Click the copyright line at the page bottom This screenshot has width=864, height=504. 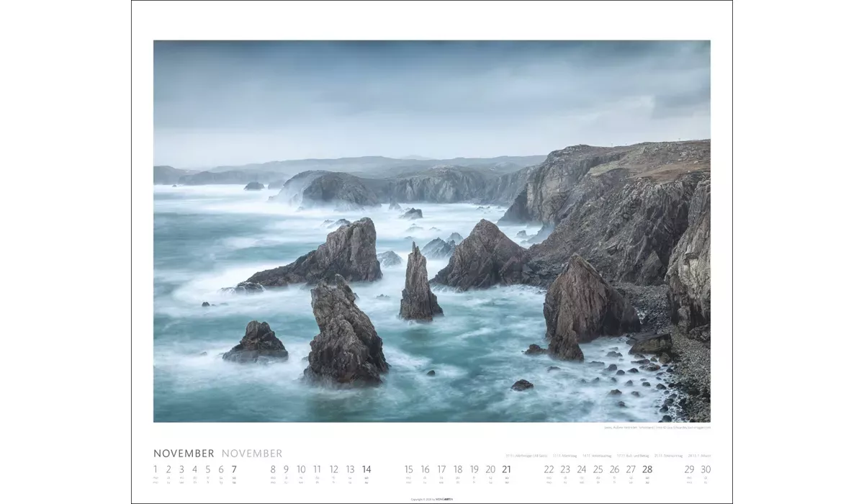coord(432,499)
